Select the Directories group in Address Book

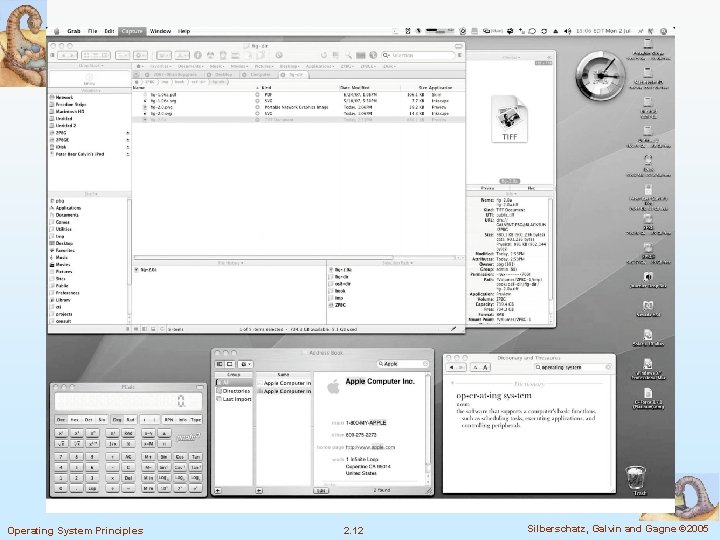pyautogui.click(x=234, y=391)
